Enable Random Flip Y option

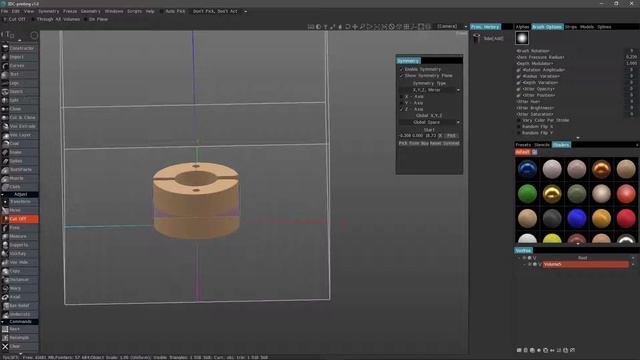[x=519, y=133]
